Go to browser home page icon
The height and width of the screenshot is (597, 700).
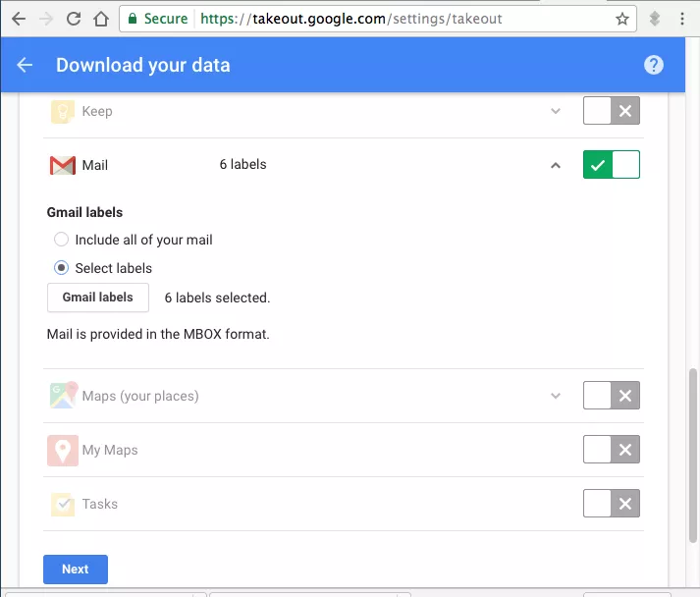(101, 19)
